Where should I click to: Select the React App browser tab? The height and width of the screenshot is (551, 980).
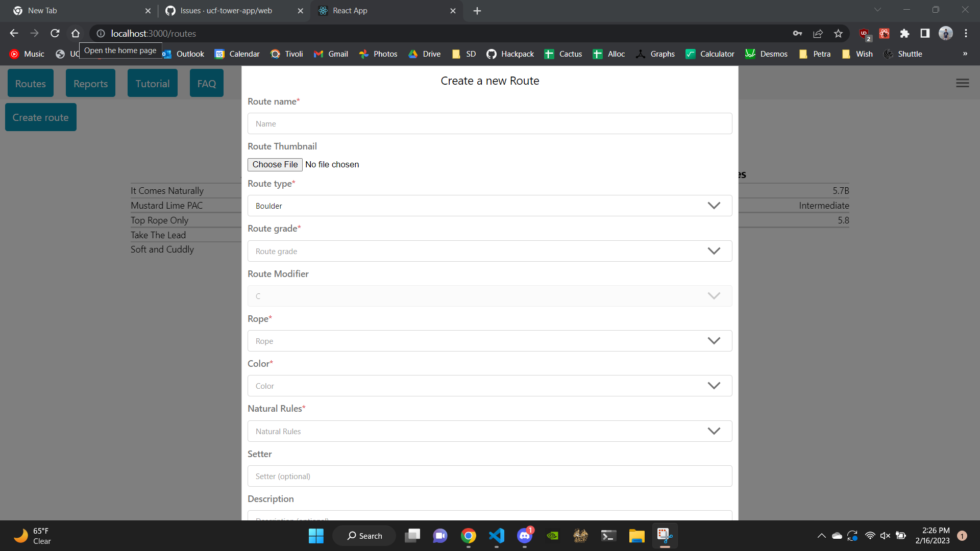(379, 10)
